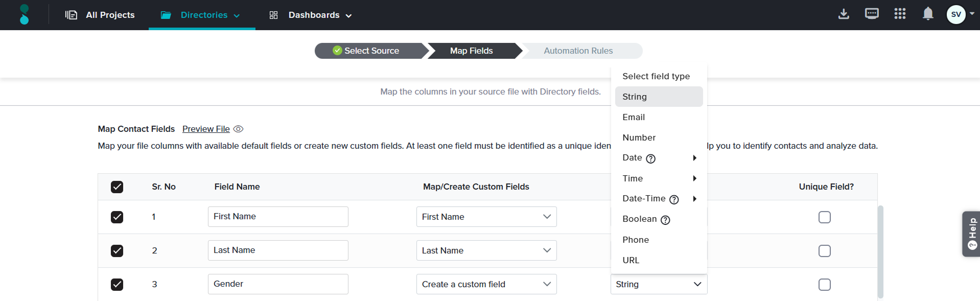Click the table vertical scrollbar
This screenshot has height=301, width=980.
coord(880,250)
